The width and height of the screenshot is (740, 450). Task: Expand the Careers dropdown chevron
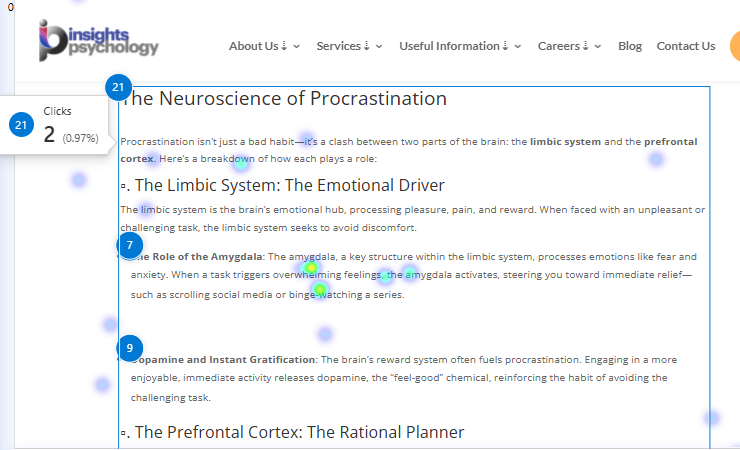pyautogui.click(x=599, y=47)
